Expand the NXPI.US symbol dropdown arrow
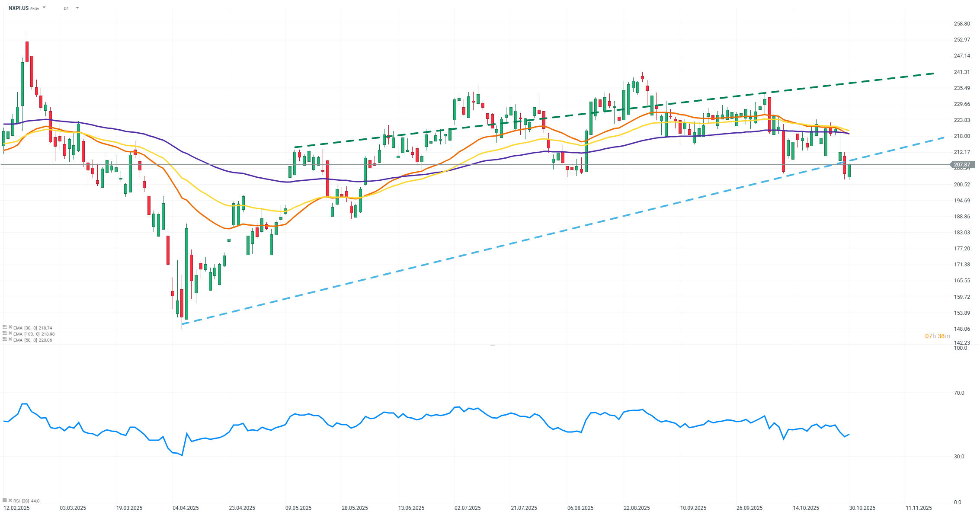The width and height of the screenshot is (980, 515). tap(44, 8)
